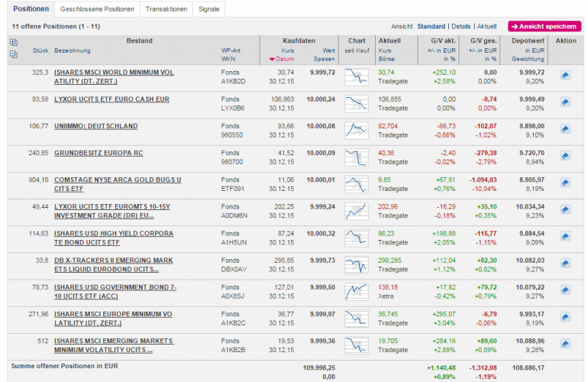This screenshot has height=382, width=588.
Task: Go to the Signale tab
Action: (208, 9)
